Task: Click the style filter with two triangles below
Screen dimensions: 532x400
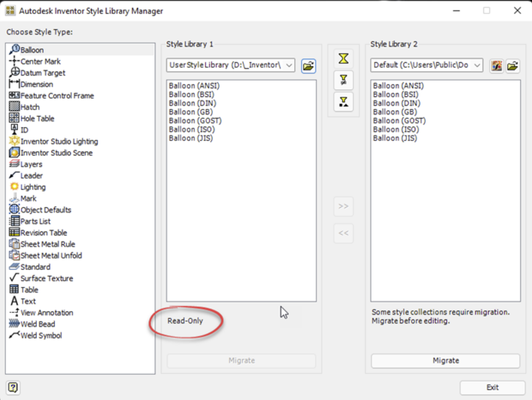Action: tap(343, 101)
